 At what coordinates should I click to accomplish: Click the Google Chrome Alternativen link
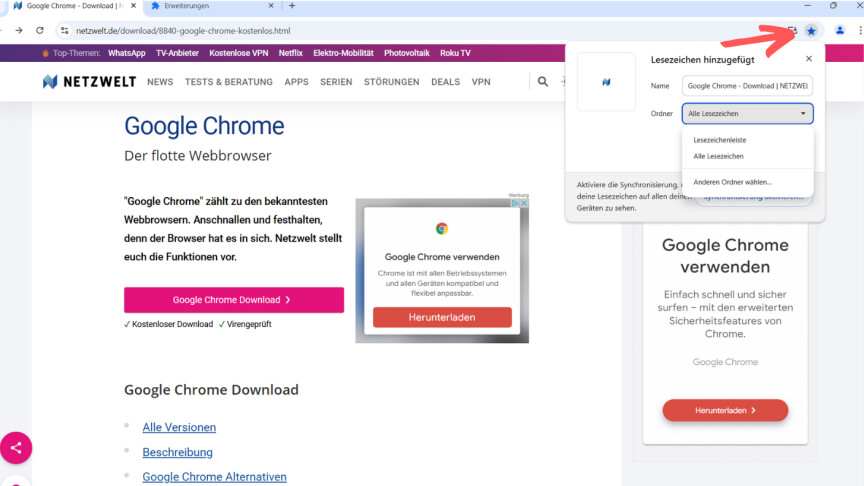click(214, 477)
